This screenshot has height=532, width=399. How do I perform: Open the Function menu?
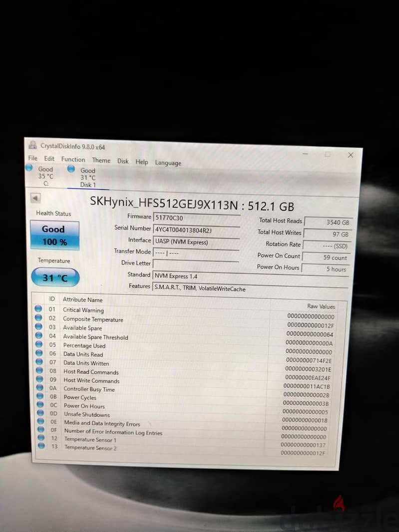(x=73, y=159)
